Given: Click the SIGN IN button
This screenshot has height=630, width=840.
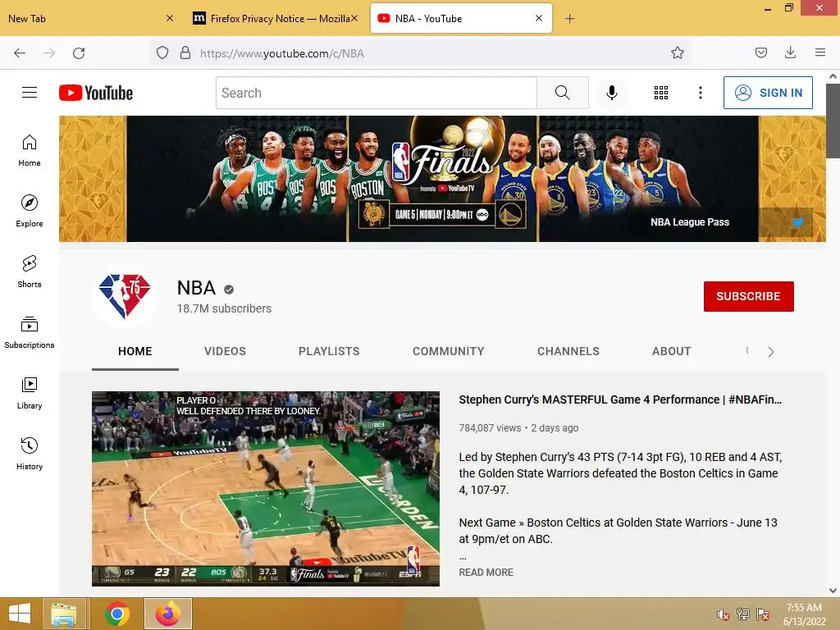Looking at the screenshot, I should pos(768,93).
